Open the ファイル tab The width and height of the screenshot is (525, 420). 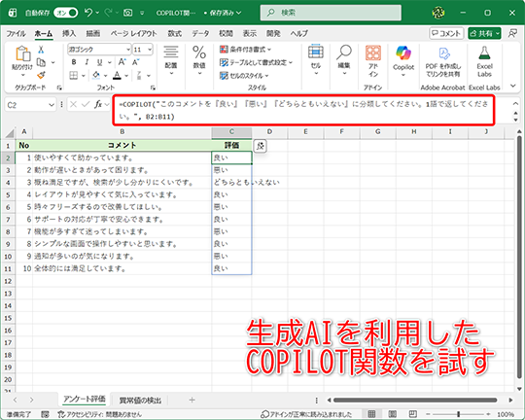[x=16, y=33]
